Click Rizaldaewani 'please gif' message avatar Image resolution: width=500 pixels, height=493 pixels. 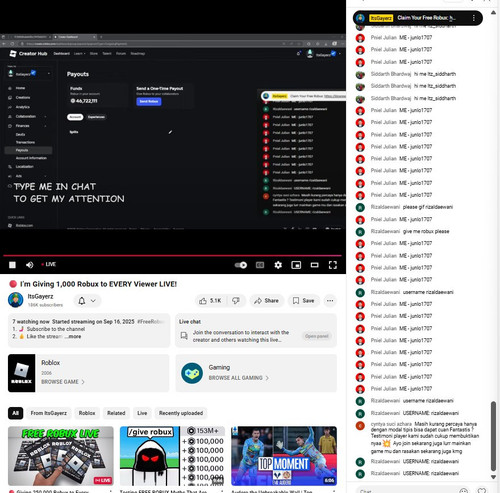[x=360, y=207]
